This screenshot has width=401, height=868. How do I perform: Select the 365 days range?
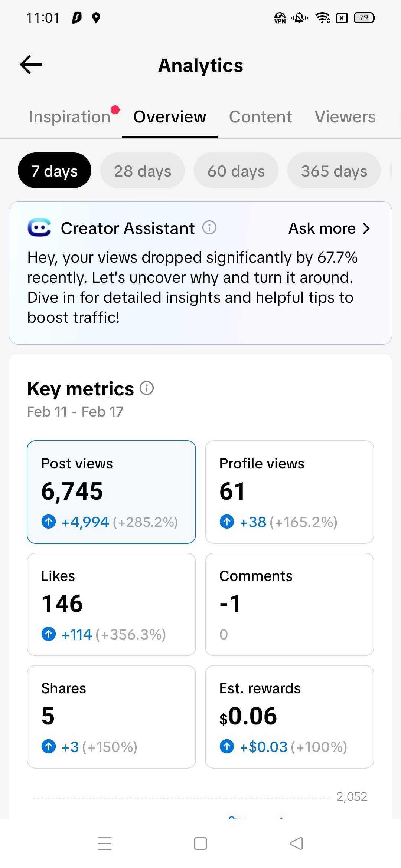coord(334,171)
